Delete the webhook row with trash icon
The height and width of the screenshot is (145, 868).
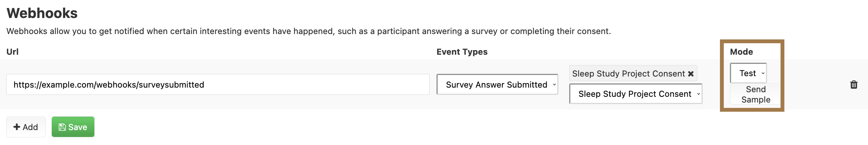click(x=854, y=85)
